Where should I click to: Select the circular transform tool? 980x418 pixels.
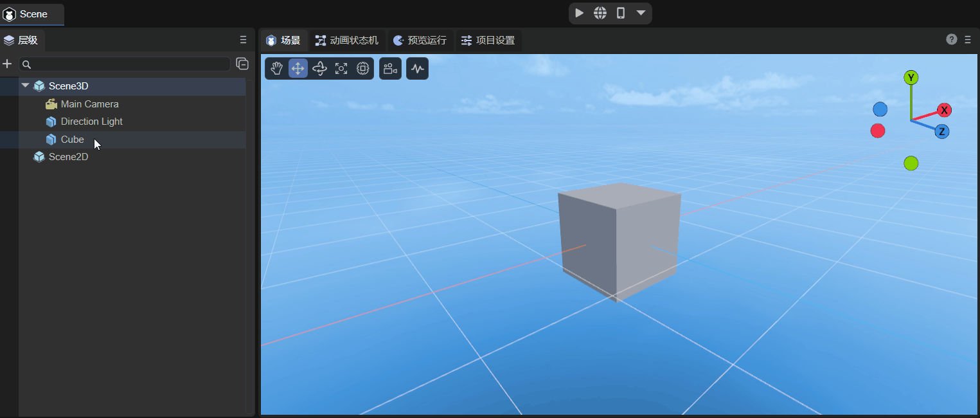coord(362,69)
